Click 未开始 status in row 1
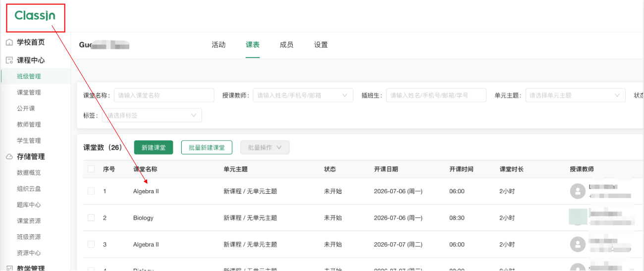Image resolution: width=644 pixels, height=271 pixels. pyautogui.click(x=333, y=191)
